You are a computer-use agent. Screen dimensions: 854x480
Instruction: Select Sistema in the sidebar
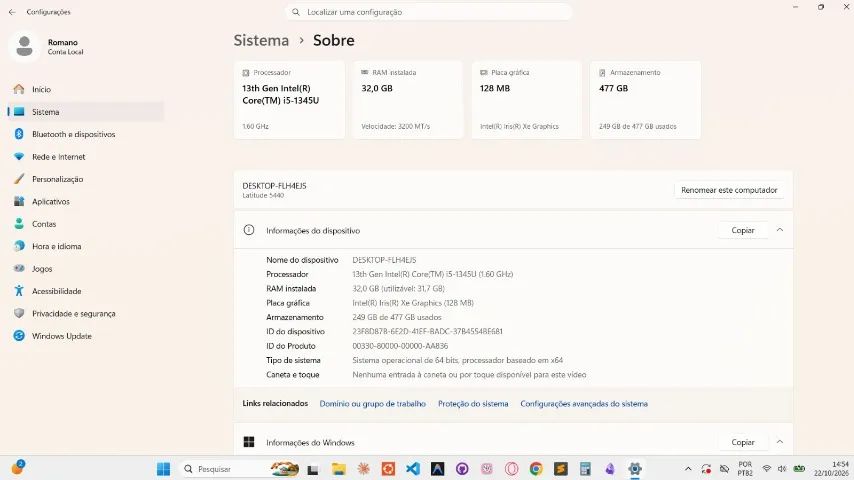point(86,112)
